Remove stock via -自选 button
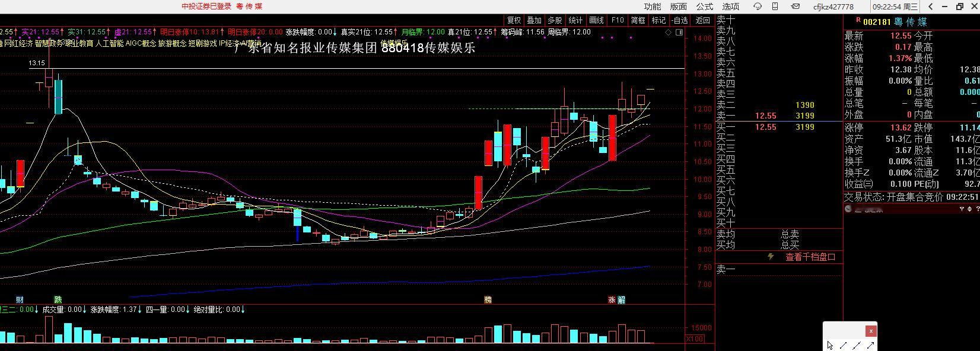 (x=680, y=20)
